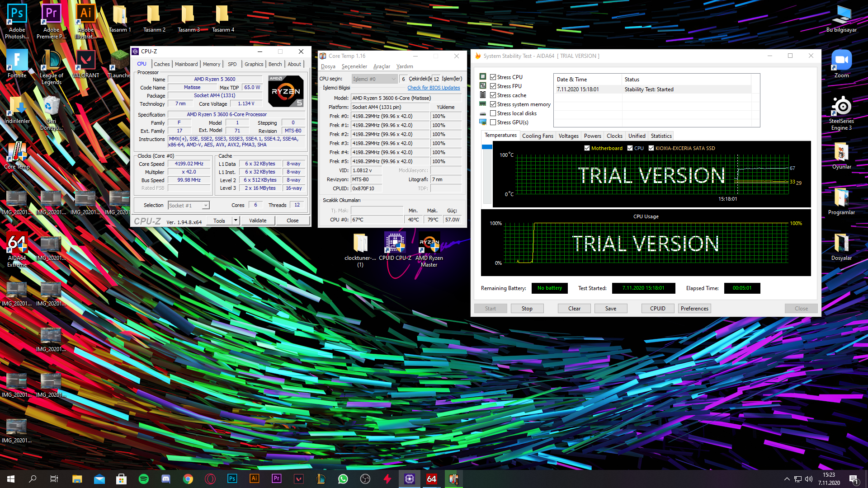Switch to AIDA64 Cooling Fans tab
Viewport: 868px width, 488px height.
(x=538, y=136)
